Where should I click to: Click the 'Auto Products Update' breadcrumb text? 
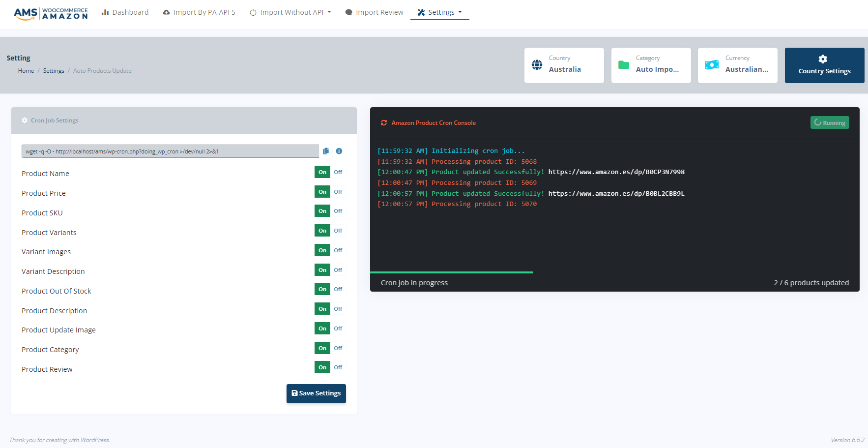102,71
